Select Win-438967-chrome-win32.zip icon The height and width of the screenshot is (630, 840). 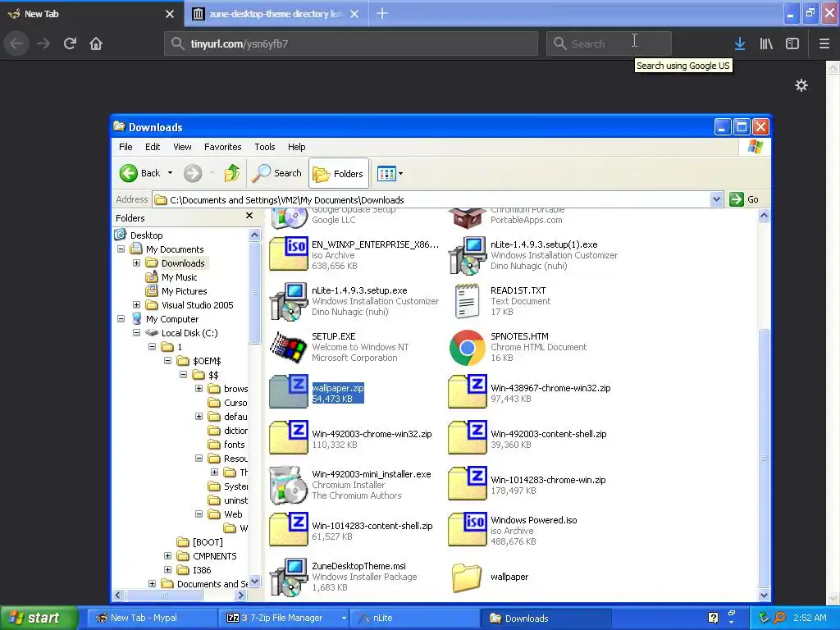(x=468, y=391)
